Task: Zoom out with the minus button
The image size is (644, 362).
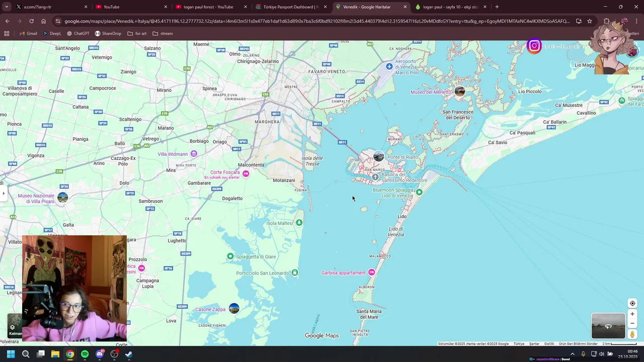Action: coord(632,323)
